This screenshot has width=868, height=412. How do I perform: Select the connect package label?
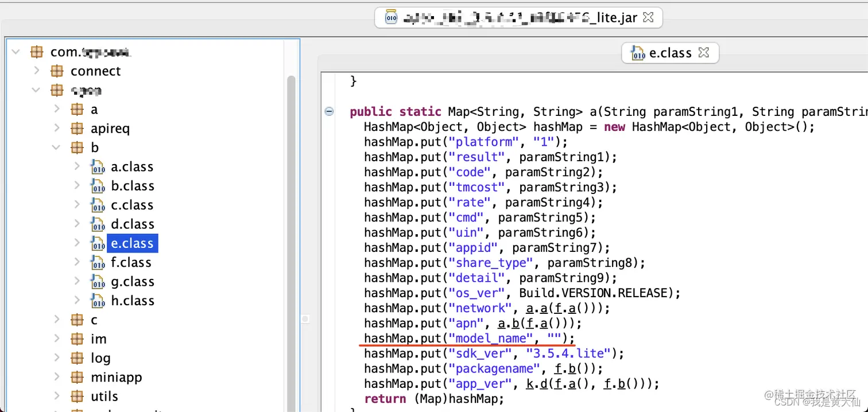96,71
